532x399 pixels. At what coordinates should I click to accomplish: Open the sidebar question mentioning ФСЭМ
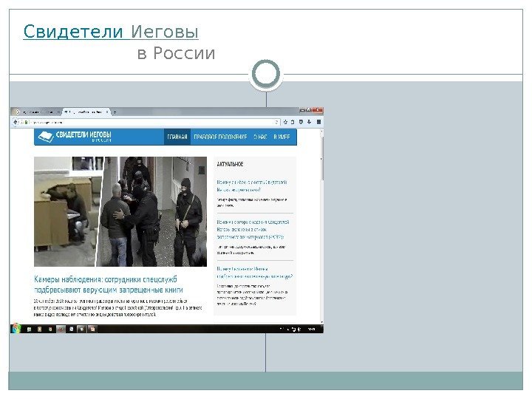pos(253,229)
